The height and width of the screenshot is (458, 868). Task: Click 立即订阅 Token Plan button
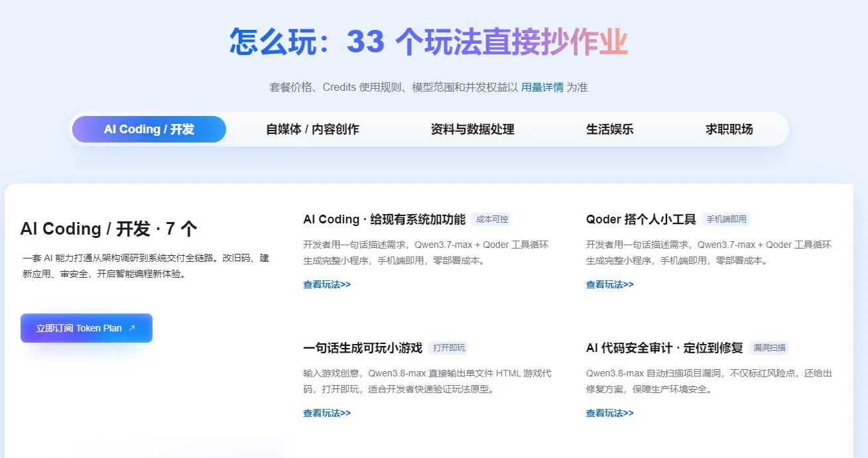pos(86,328)
